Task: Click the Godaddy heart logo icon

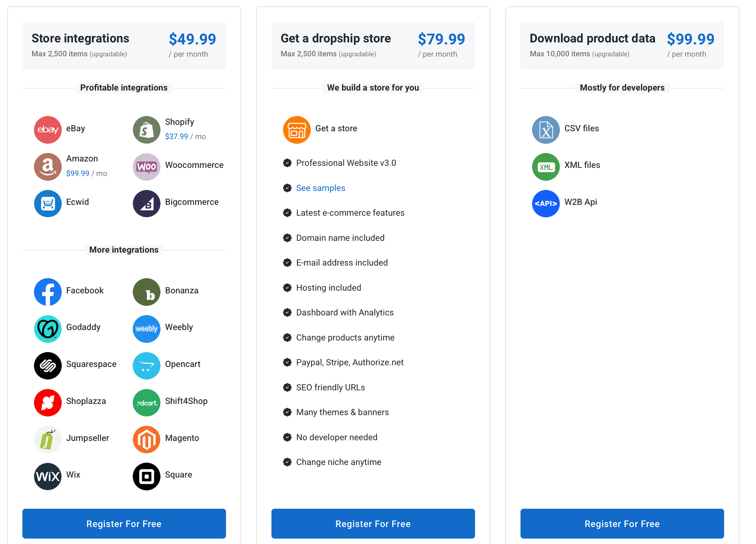Action: [48, 329]
